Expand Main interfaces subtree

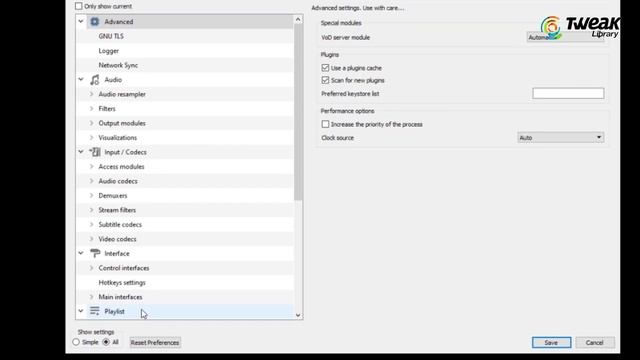[91, 297]
